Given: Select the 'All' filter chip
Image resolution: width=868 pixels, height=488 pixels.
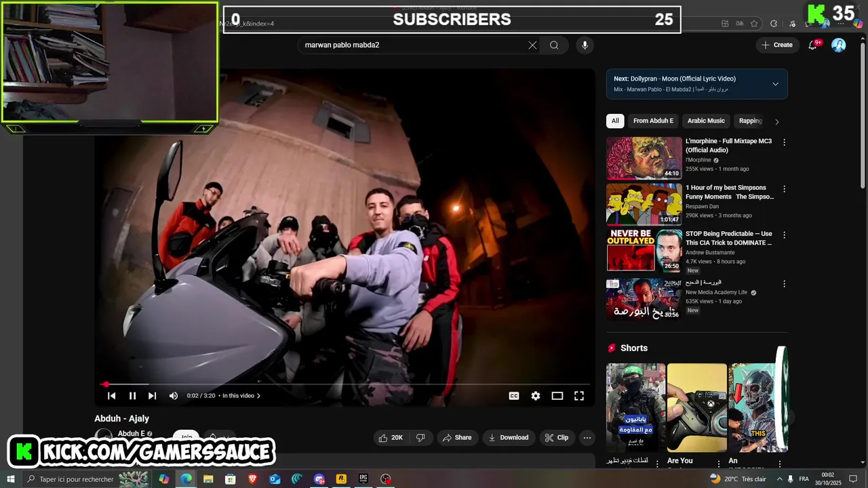Looking at the screenshot, I should tap(615, 121).
